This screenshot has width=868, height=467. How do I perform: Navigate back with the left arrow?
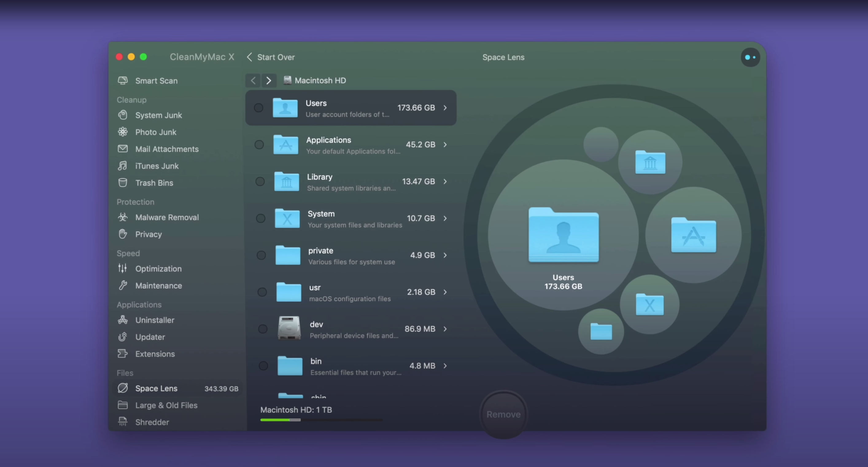click(x=253, y=80)
